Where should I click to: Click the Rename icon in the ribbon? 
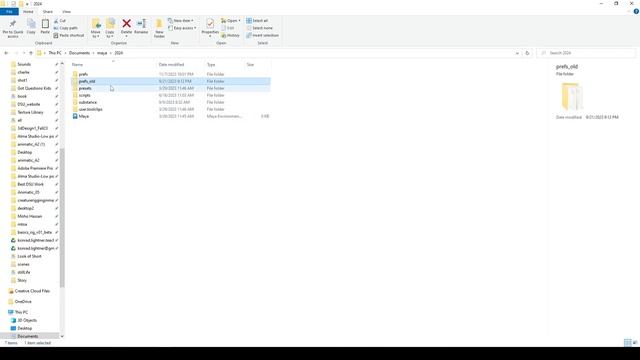coord(141,24)
